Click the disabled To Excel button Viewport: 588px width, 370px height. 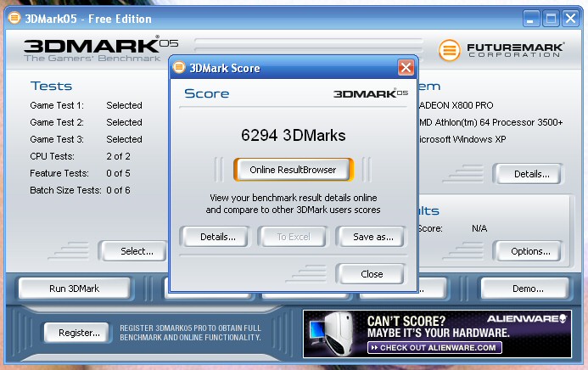294,237
